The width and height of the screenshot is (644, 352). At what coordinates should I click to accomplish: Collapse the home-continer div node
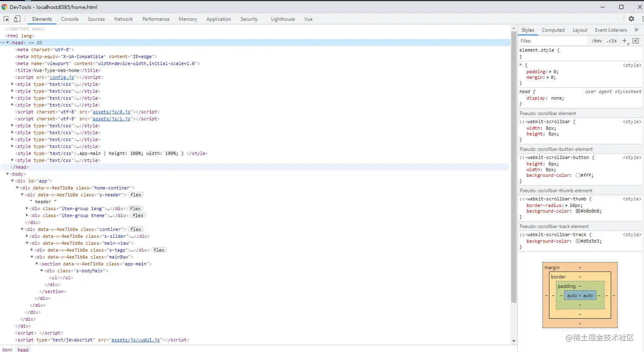point(17,188)
